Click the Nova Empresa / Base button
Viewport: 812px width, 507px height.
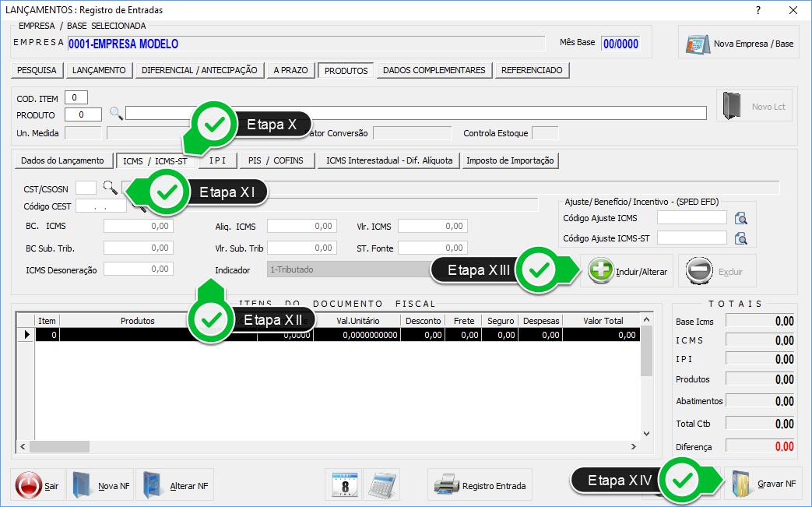(738, 44)
